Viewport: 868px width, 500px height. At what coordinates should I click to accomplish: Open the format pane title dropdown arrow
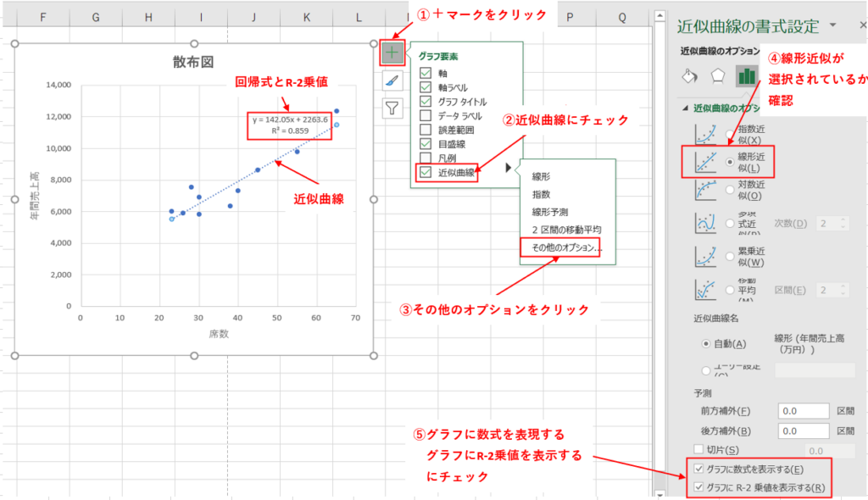pos(832,25)
